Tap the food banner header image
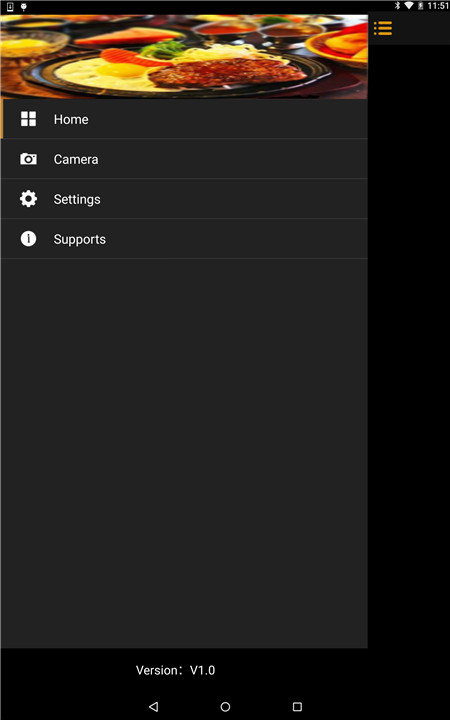Image resolution: width=450 pixels, height=720 pixels. pyautogui.click(x=184, y=57)
